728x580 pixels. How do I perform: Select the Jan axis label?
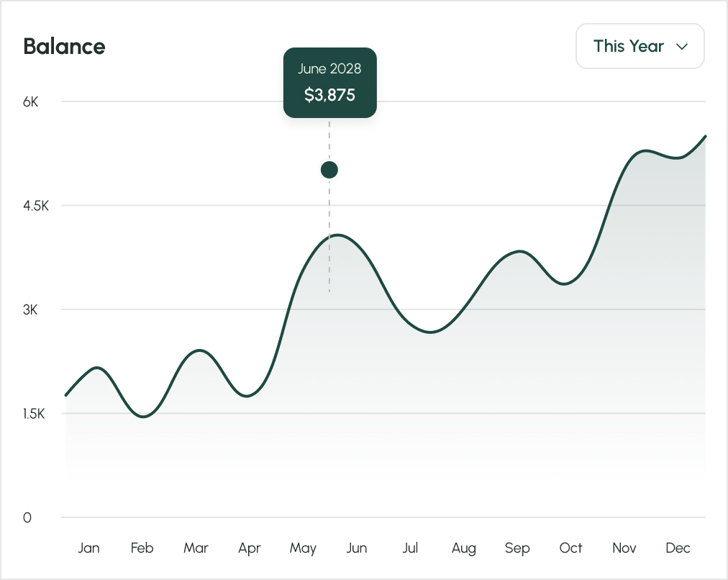[x=88, y=548]
